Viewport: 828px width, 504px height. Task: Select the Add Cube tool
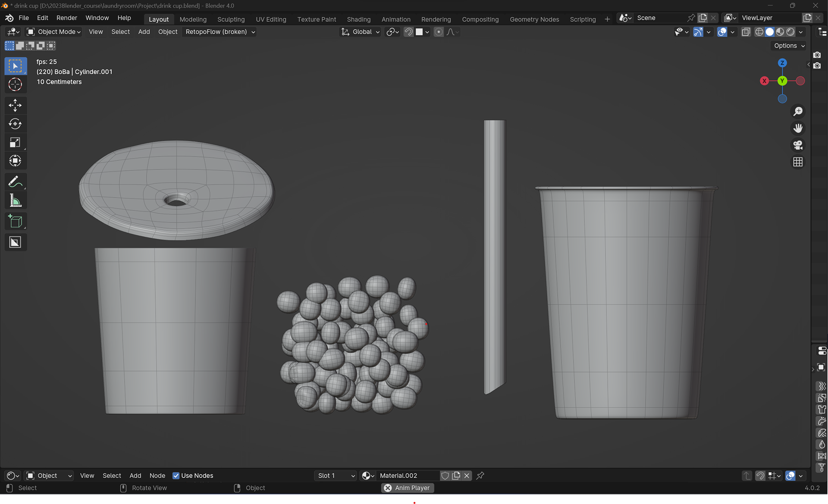(x=15, y=221)
